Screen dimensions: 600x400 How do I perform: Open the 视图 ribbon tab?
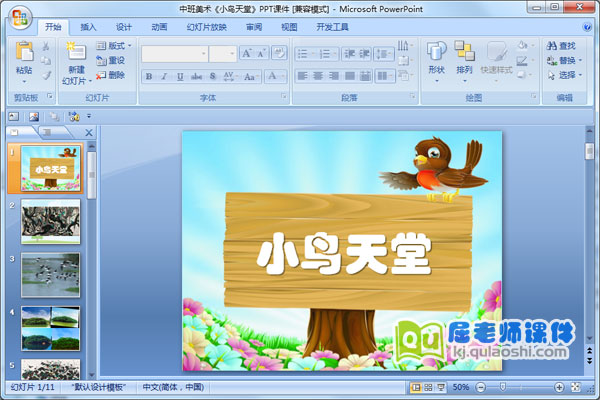click(289, 27)
